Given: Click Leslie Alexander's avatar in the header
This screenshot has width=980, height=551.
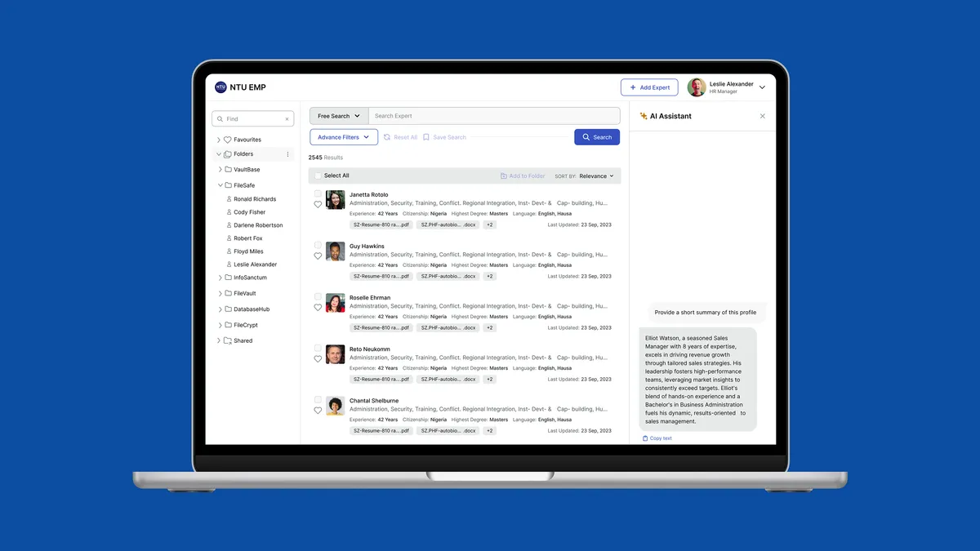Looking at the screenshot, I should [x=697, y=87].
